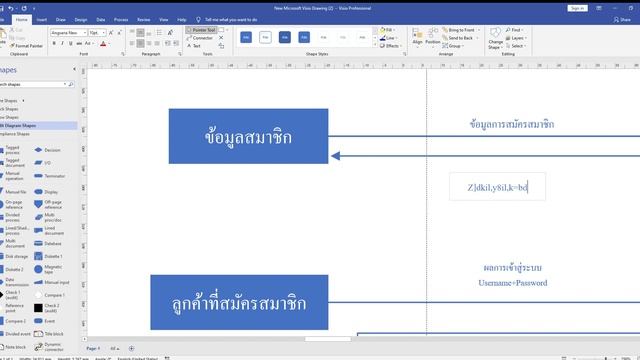This screenshot has height=360, width=640.
Task: Click Bring to Front
Action: [x=461, y=30]
